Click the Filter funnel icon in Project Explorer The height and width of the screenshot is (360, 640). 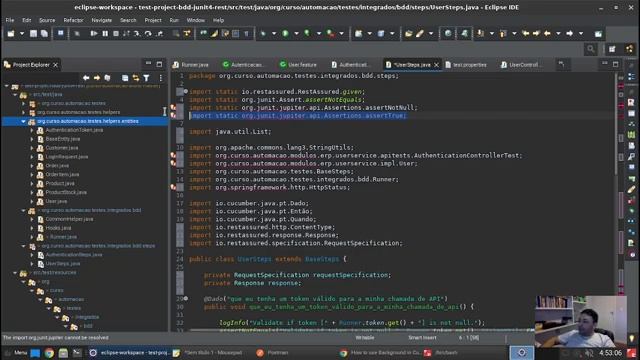pos(146,78)
